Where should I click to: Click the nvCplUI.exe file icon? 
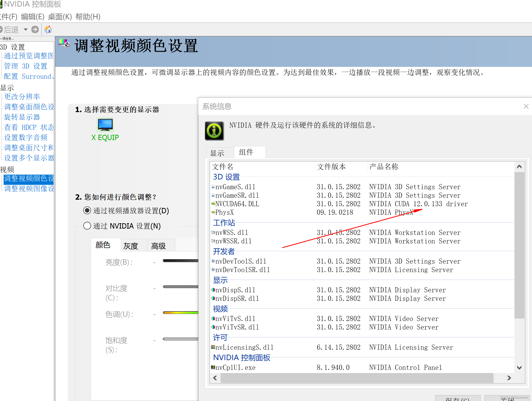pos(213,367)
